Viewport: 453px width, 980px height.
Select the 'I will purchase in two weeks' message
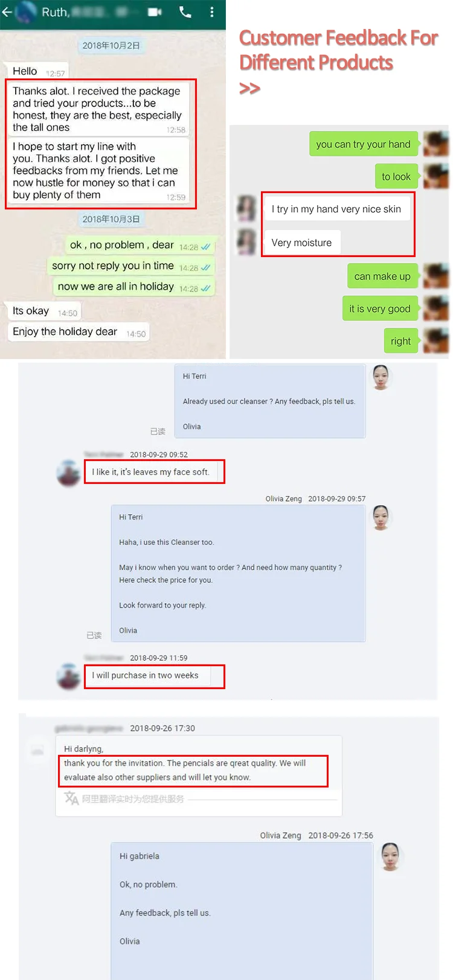point(147,676)
